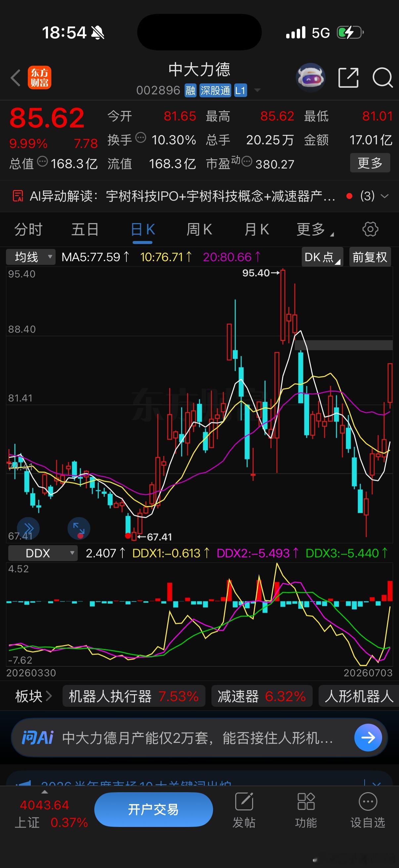Image resolution: width=399 pixels, height=868 pixels.
Task: Tap info icon next to 总值
Action: point(42,162)
